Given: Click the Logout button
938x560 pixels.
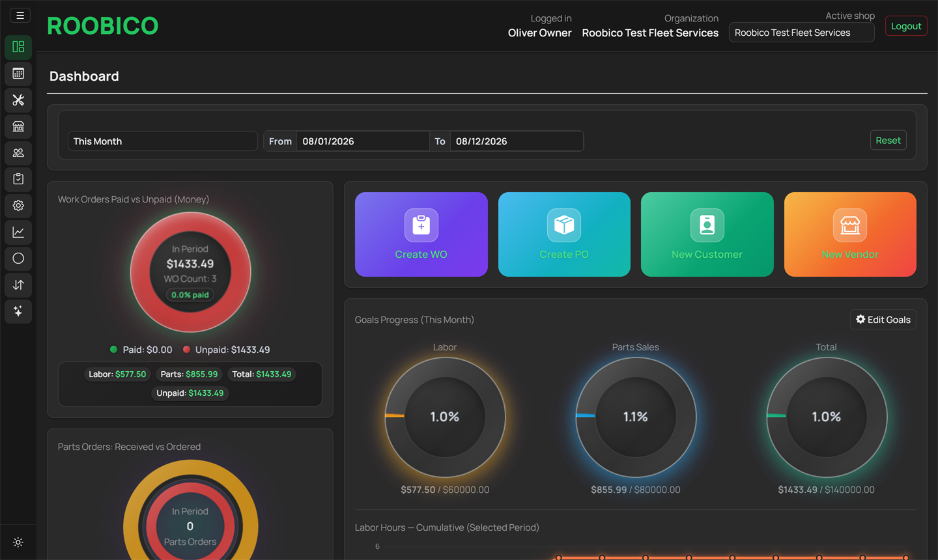Looking at the screenshot, I should point(906,26).
